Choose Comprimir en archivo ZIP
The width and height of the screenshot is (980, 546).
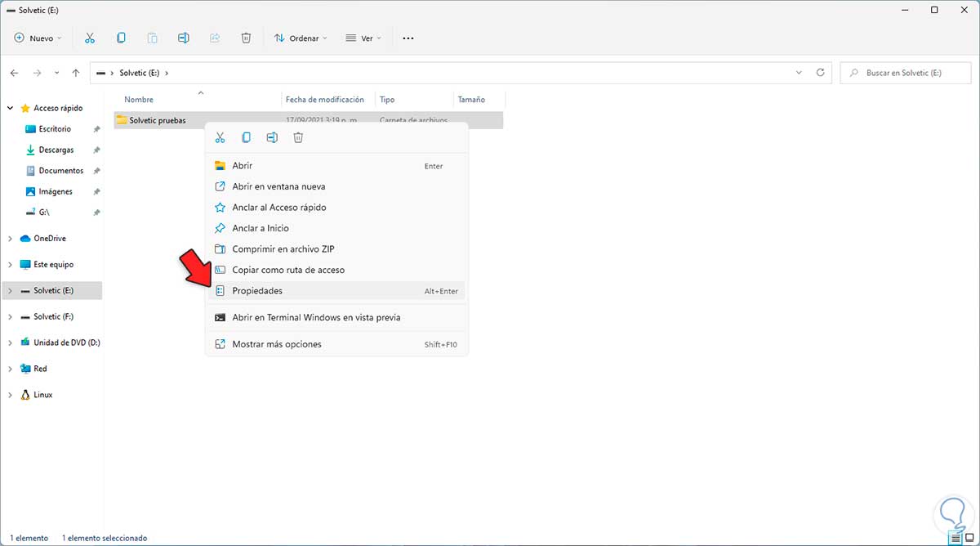coord(336,249)
